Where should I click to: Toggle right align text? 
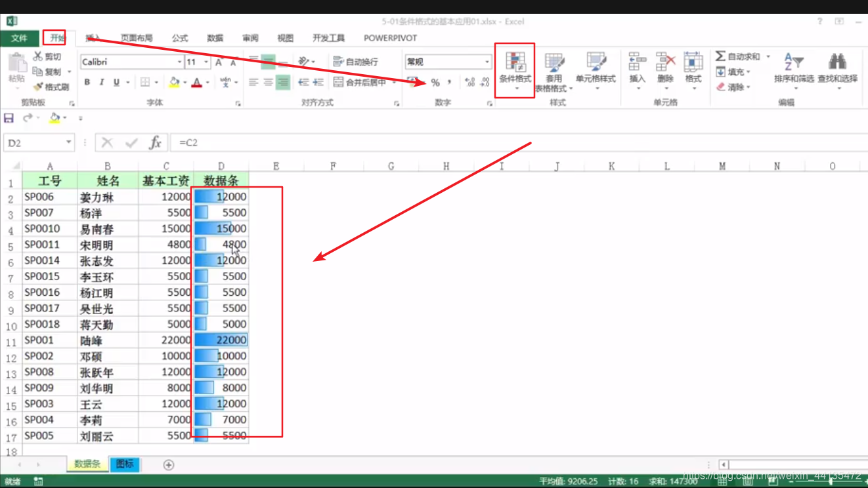coord(283,83)
